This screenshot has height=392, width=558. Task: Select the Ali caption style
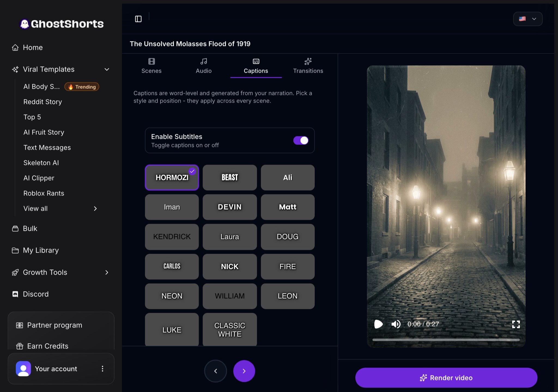pyautogui.click(x=288, y=177)
